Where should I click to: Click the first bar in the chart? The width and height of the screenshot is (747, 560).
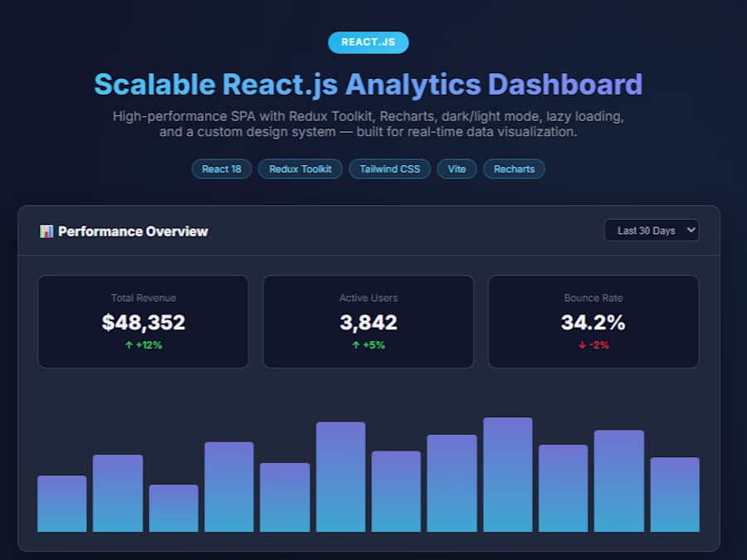[x=62, y=504]
